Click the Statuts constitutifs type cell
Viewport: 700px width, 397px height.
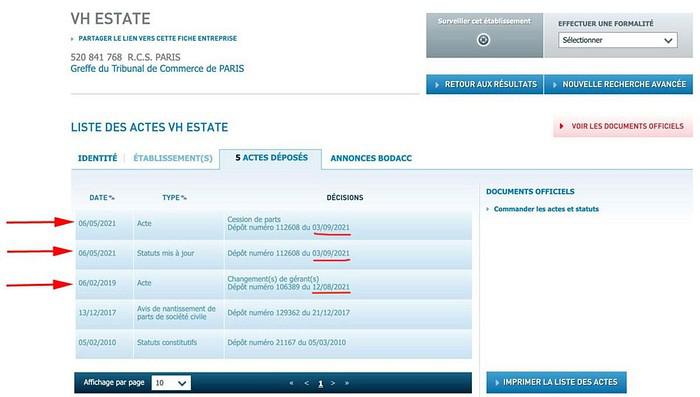167,343
